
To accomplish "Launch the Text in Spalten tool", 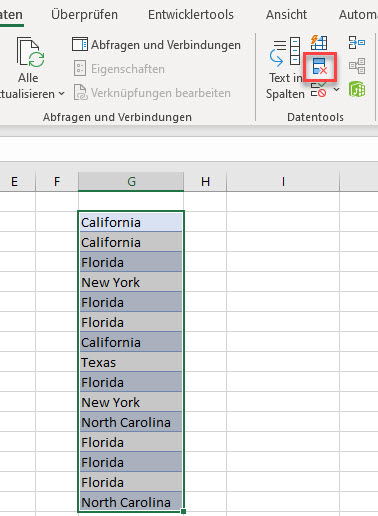I will tap(285, 68).
